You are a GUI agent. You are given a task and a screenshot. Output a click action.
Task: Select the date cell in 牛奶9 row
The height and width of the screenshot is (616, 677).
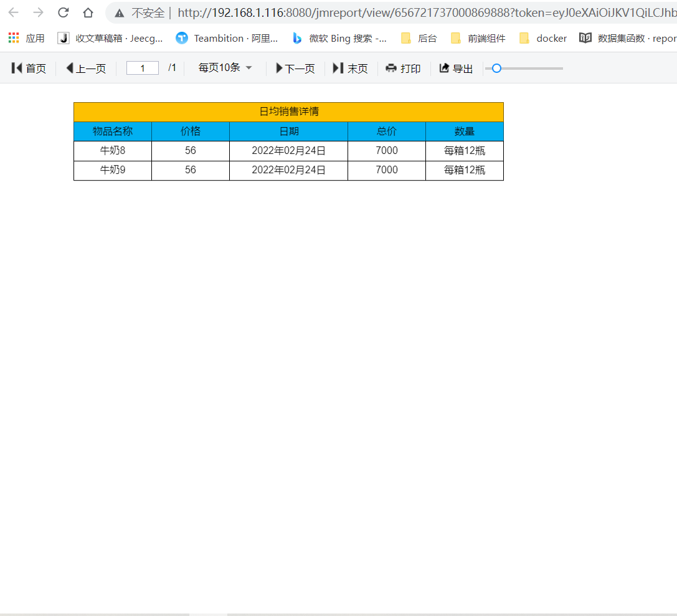pyautogui.click(x=288, y=170)
